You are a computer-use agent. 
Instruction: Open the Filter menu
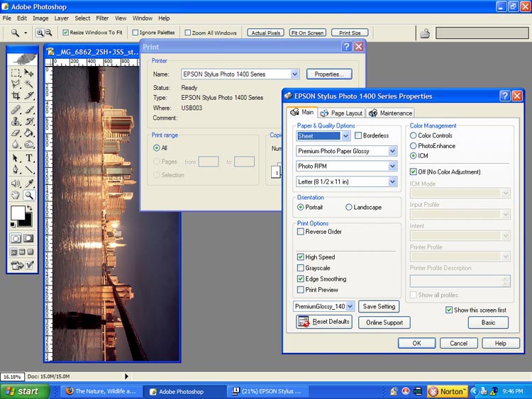(x=102, y=18)
